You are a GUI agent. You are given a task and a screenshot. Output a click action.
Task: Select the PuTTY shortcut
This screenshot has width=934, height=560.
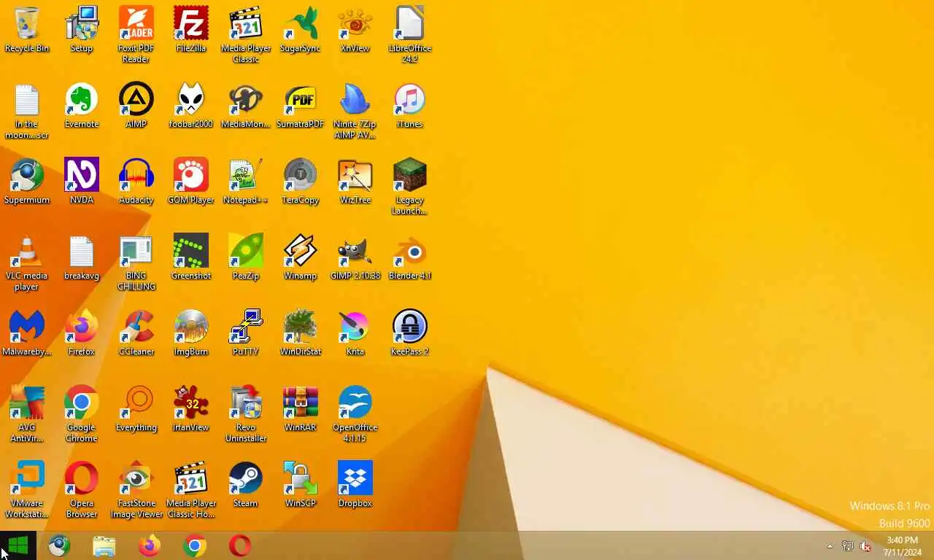[246, 327]
